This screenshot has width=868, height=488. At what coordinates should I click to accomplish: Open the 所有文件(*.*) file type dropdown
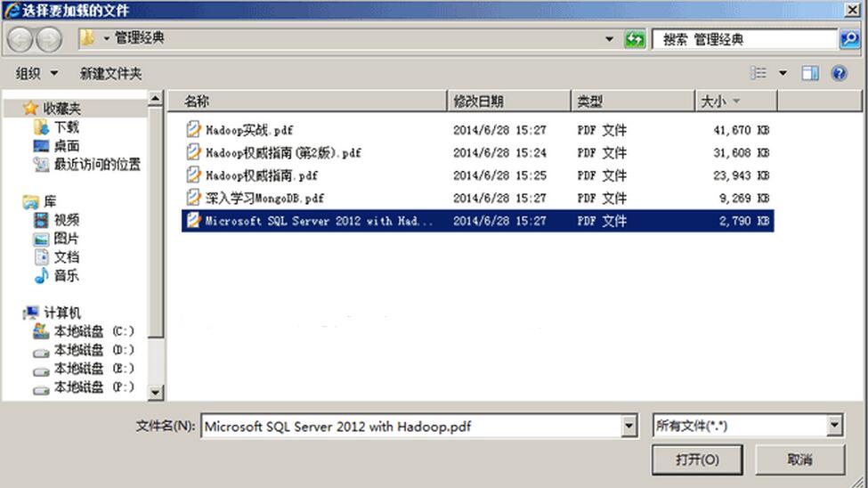point(834,426)
